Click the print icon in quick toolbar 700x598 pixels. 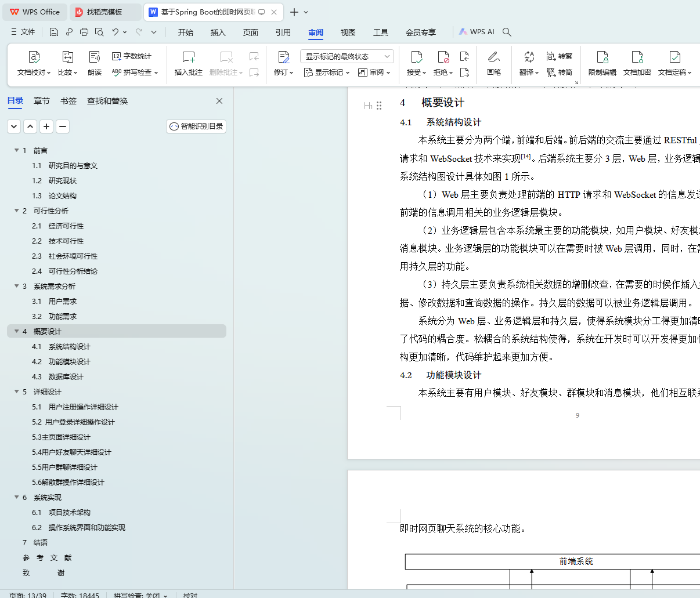84,32
